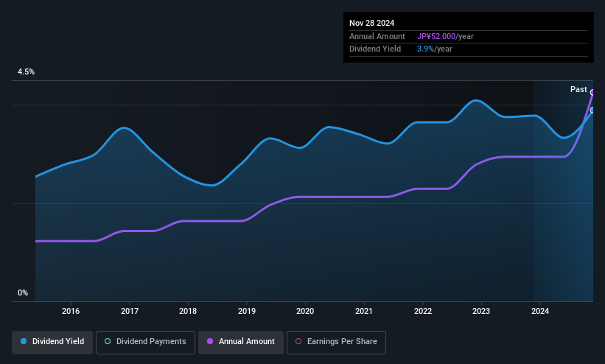This screenshot has height=364, width=605.
Task: Select the purple endpoint marker on Annual Amount line
Action: 592,93
